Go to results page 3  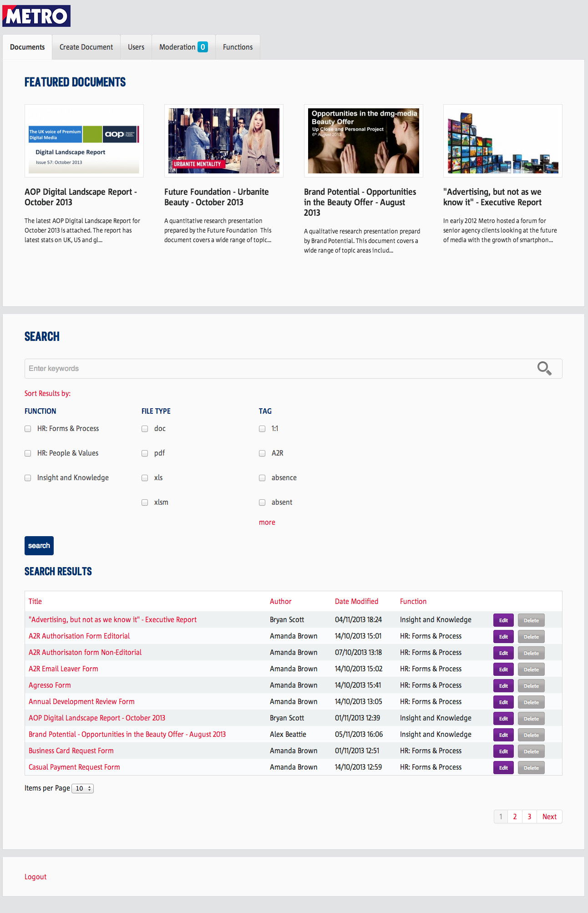tap(529, 817)
